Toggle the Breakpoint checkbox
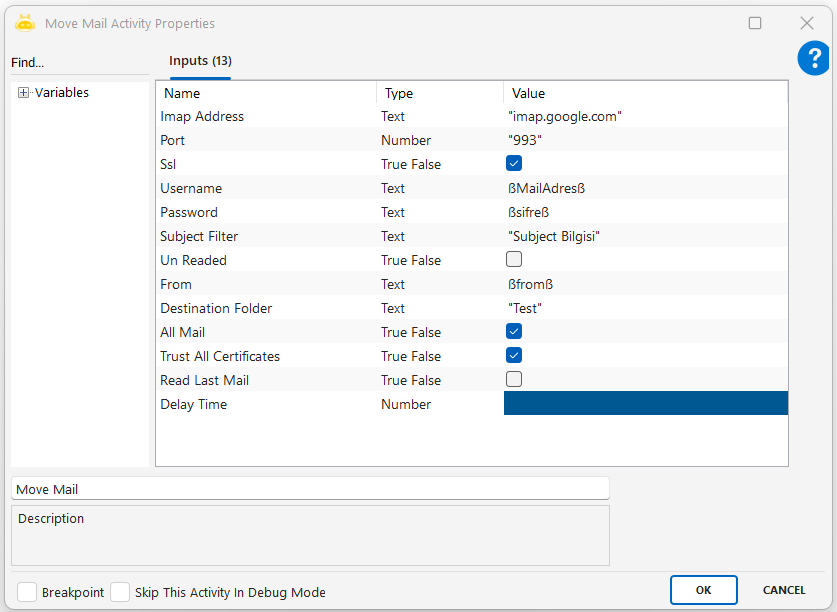 27,592
